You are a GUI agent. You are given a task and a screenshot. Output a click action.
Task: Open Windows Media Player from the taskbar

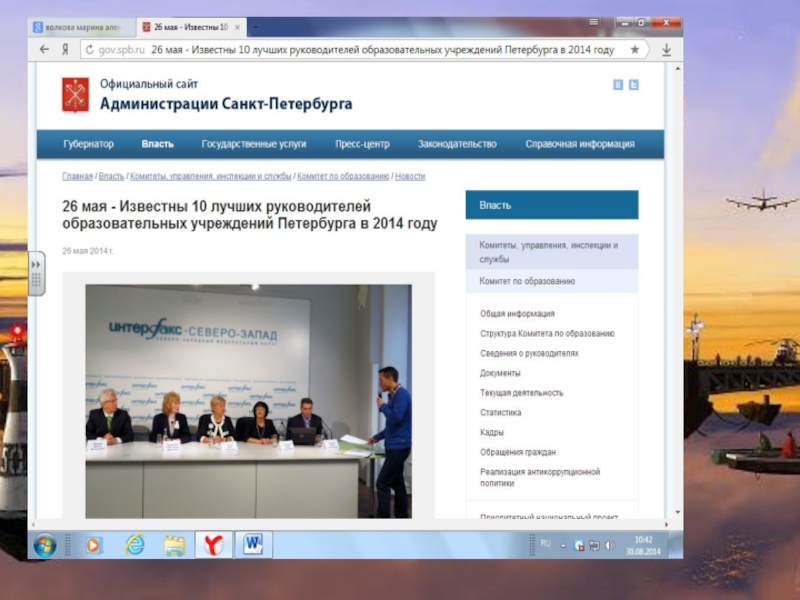click(x=94, y=545)
